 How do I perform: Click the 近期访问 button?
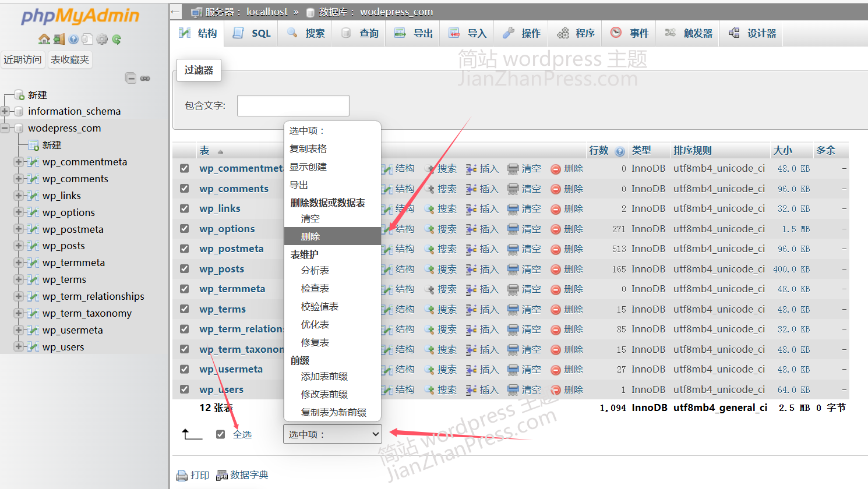point(23,59)
